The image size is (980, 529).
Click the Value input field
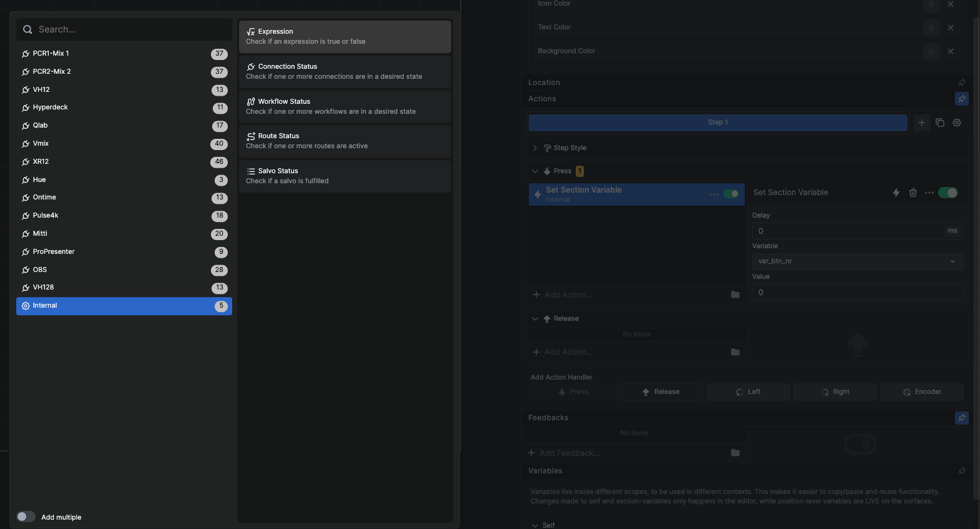point(857,292)
